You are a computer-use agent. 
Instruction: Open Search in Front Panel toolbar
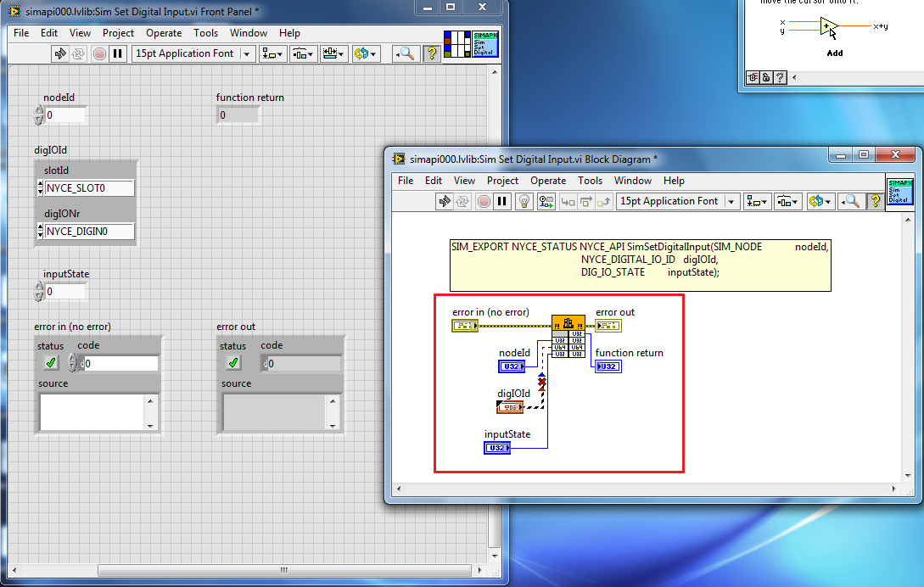406,53
